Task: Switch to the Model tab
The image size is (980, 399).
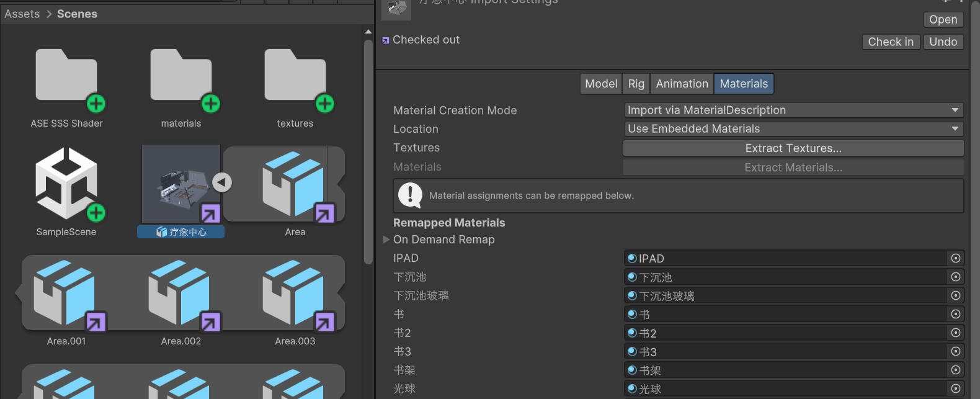Action: pos(600,84)
